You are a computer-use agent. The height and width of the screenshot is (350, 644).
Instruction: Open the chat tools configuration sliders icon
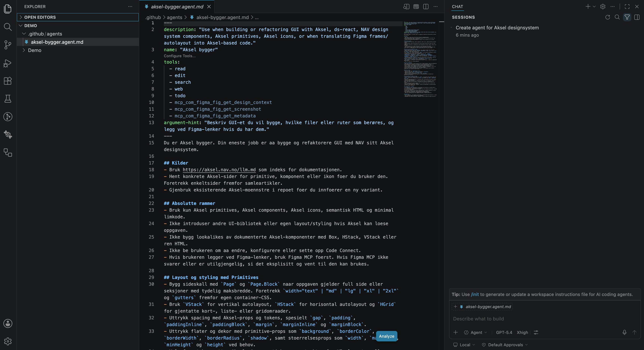[x=536, y=332]
